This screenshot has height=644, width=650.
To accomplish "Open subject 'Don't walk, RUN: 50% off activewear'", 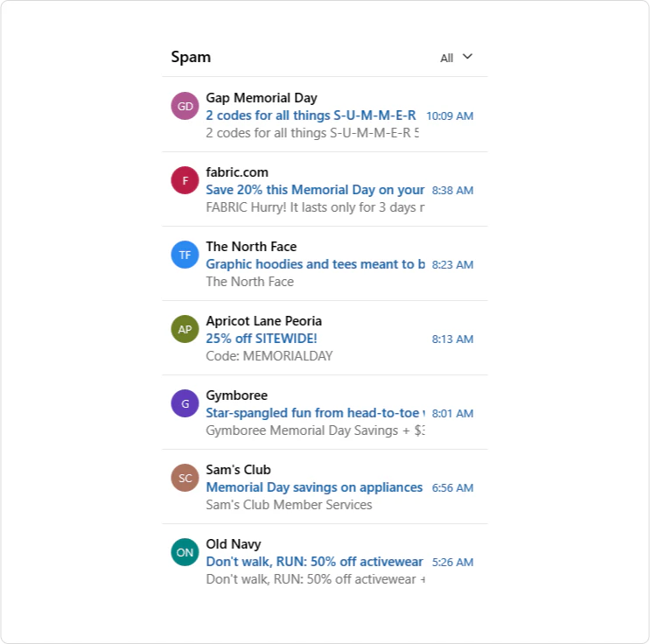I will click(x=314, y=562).
